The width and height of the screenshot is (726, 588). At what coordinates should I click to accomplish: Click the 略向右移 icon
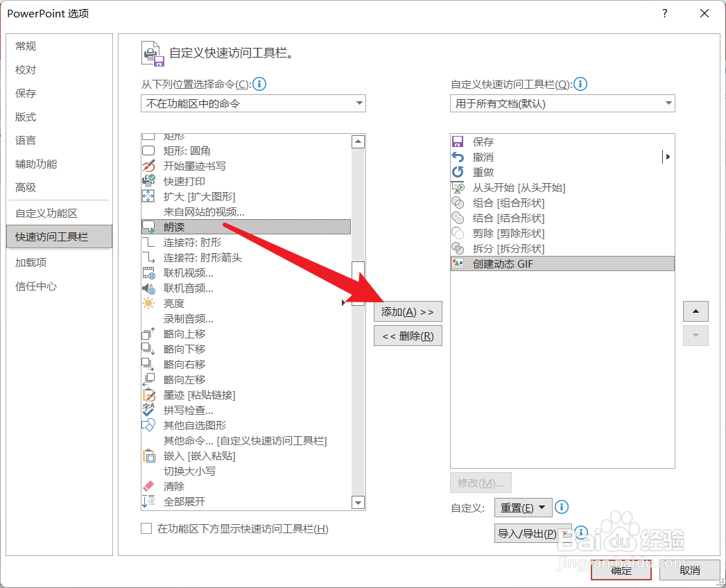(x=148, y=364)
